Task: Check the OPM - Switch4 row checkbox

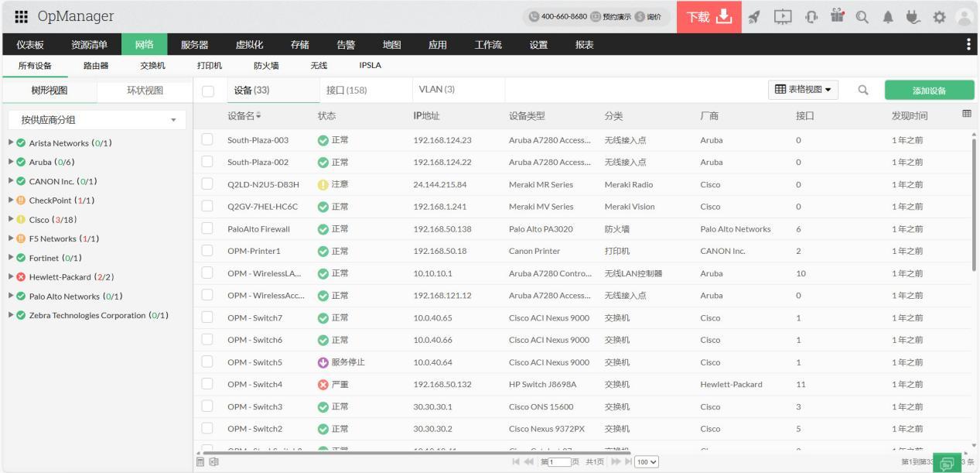Action: tap(207, 385)
